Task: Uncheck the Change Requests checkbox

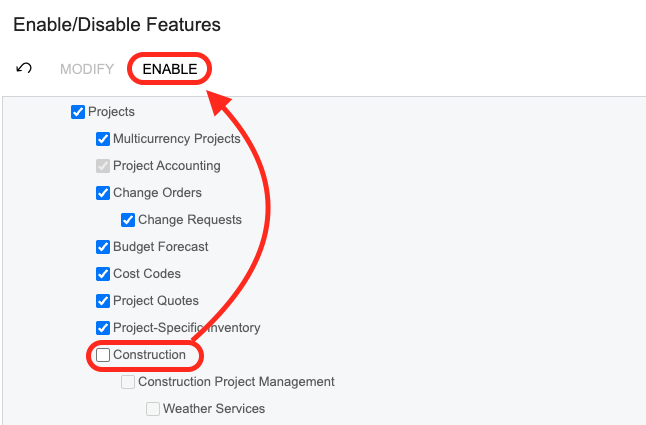Action: (128, 220)
